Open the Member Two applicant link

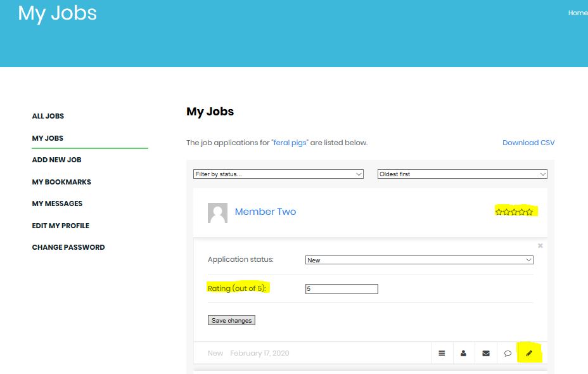(x=265, y=212)
